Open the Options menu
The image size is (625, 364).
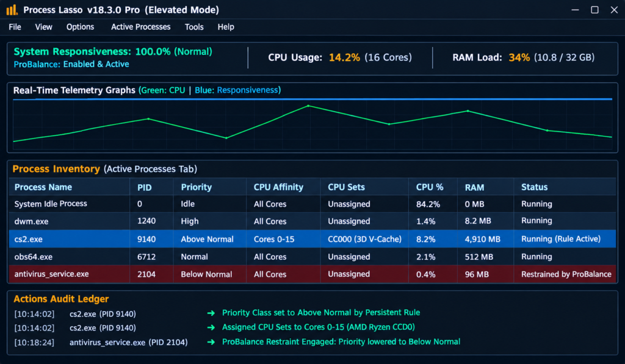80,27
